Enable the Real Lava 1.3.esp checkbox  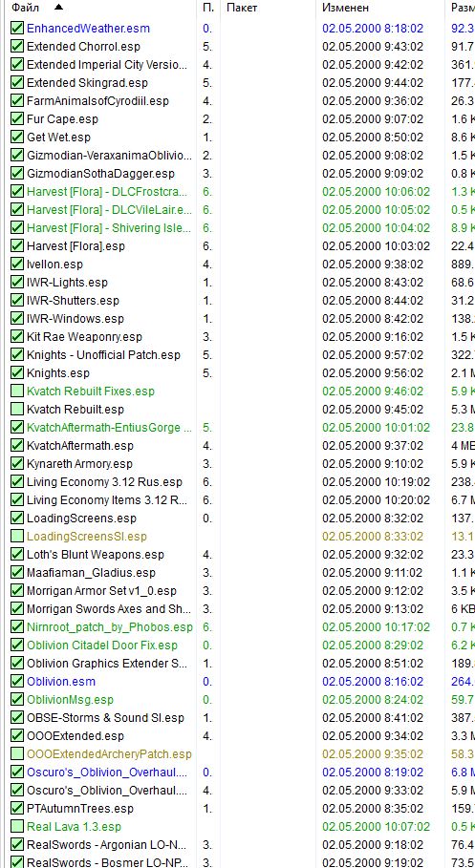coord(17,827)
